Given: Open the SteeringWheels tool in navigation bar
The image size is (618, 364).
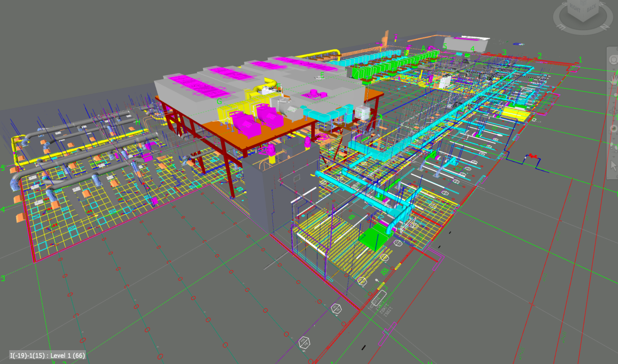Looking at the screenshot, I should pos(613,59).
